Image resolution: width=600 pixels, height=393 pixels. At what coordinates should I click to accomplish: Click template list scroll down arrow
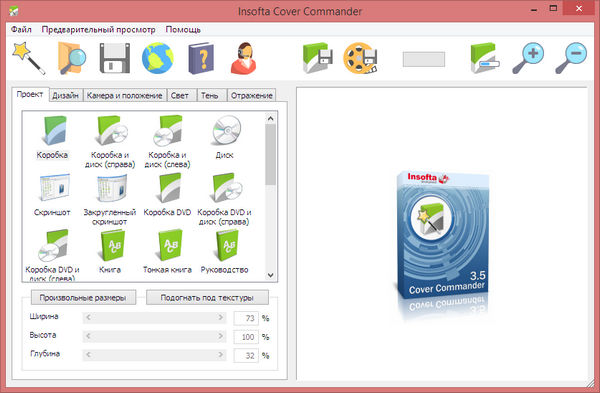(271, 275)
